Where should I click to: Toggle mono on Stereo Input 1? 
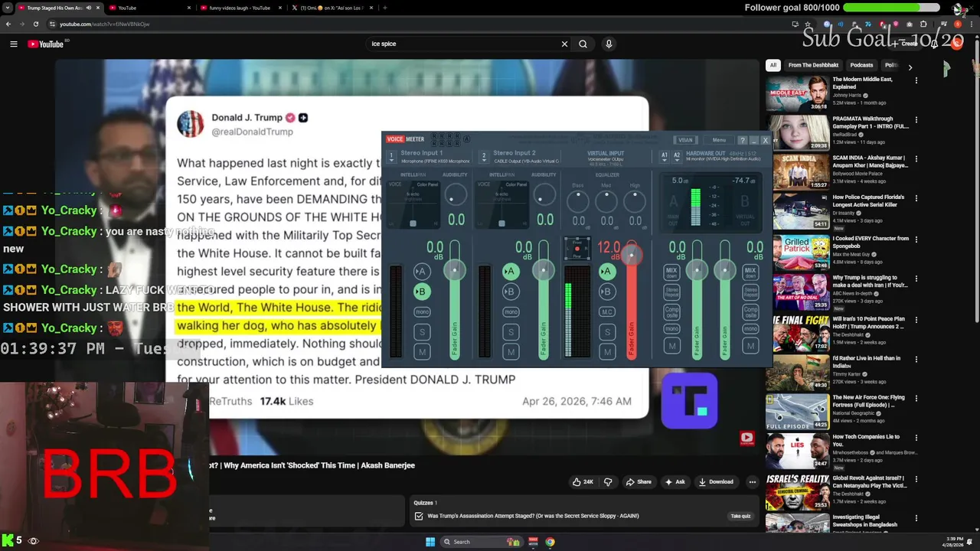tap(422, 312)
